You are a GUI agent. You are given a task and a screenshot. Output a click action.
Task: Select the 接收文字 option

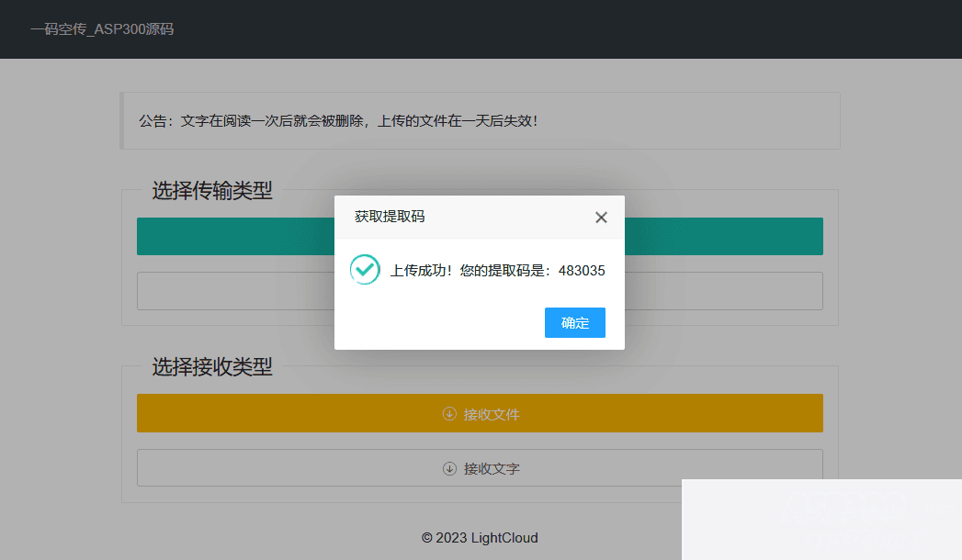tap(480, 468)
